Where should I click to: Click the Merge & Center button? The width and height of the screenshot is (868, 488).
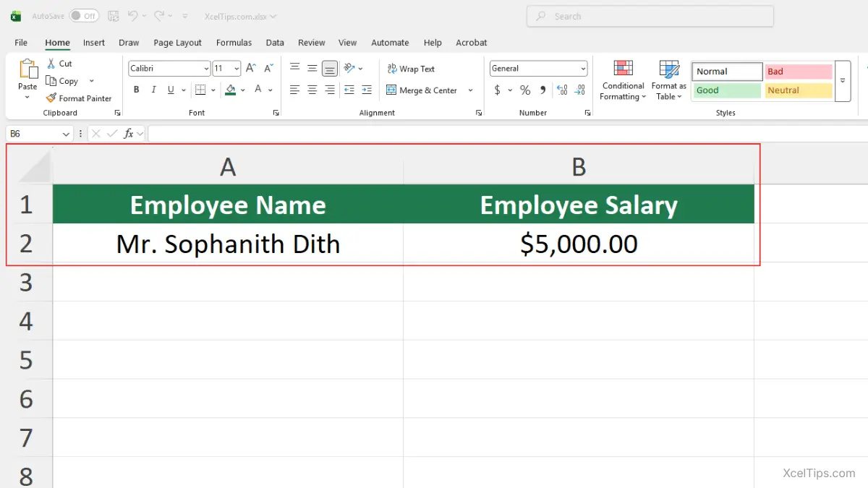coord(422,90)
